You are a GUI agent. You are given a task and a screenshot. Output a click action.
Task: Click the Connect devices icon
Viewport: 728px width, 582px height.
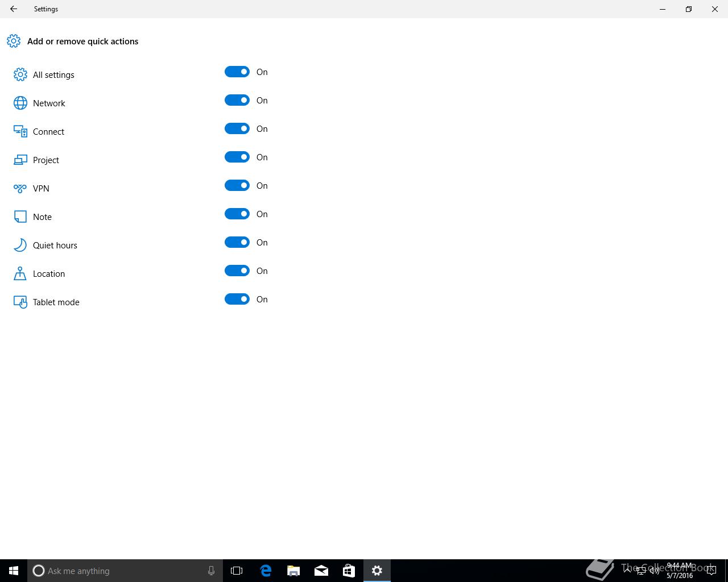(x=20, y=131)
